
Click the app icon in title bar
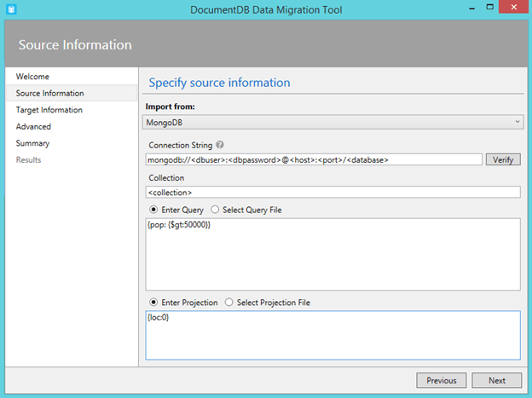point(10,9)
